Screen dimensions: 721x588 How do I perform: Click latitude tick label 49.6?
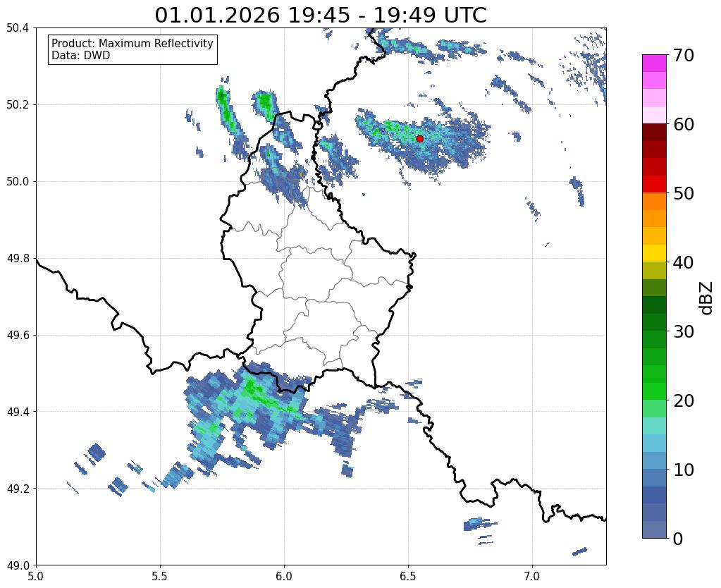pos(18,336)
